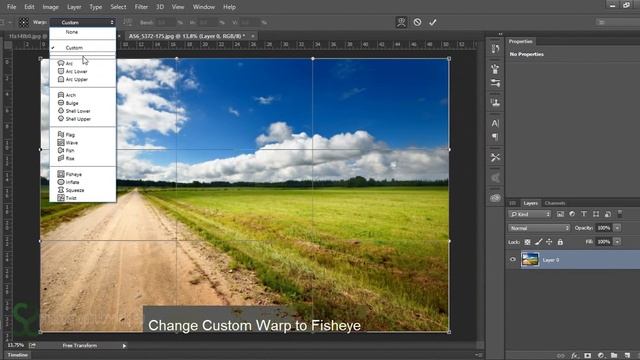Filter layers by smart objects icon
The width and height of the screenshot is (640, 360).
pos(608,214)
